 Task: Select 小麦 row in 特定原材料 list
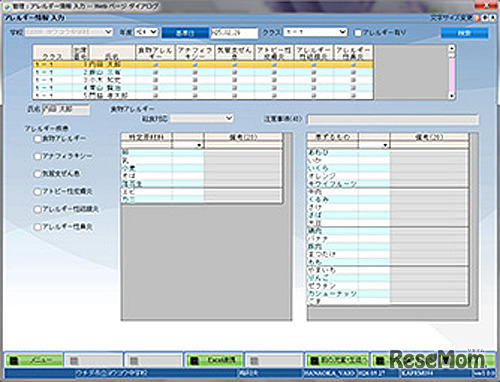click(x=201, y=168)
